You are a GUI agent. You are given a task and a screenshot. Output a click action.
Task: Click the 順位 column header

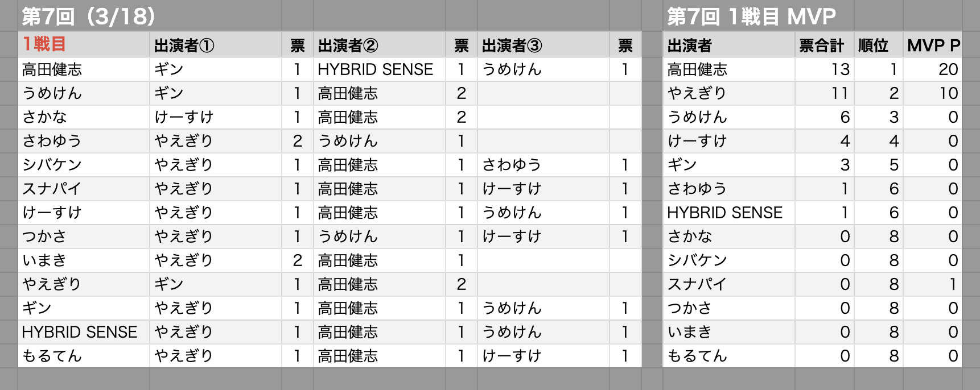click(x=878, y=44)
